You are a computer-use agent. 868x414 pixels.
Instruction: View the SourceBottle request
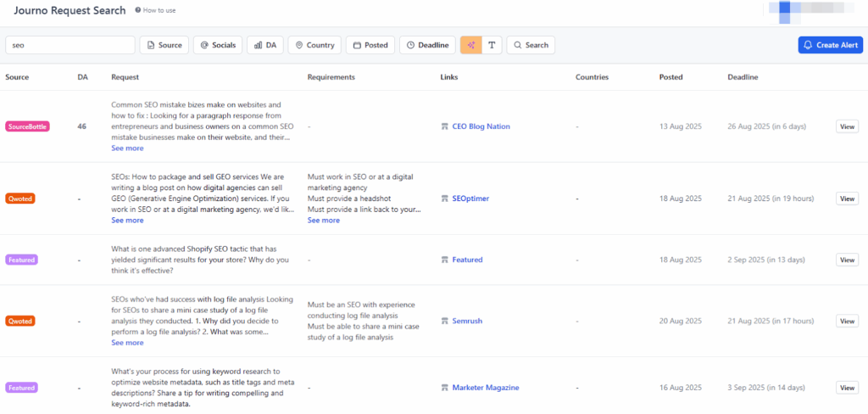pos(847,126)
